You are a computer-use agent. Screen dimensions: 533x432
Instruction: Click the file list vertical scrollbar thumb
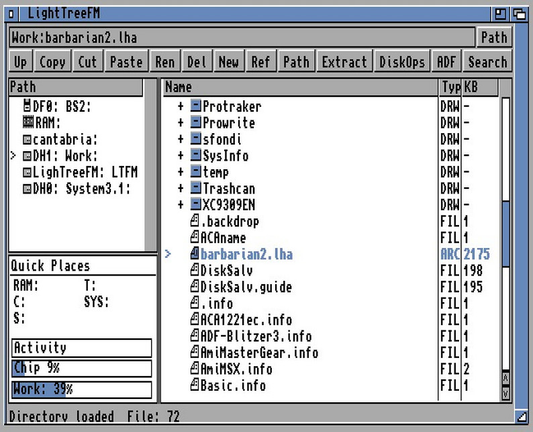tap(505, 235)
